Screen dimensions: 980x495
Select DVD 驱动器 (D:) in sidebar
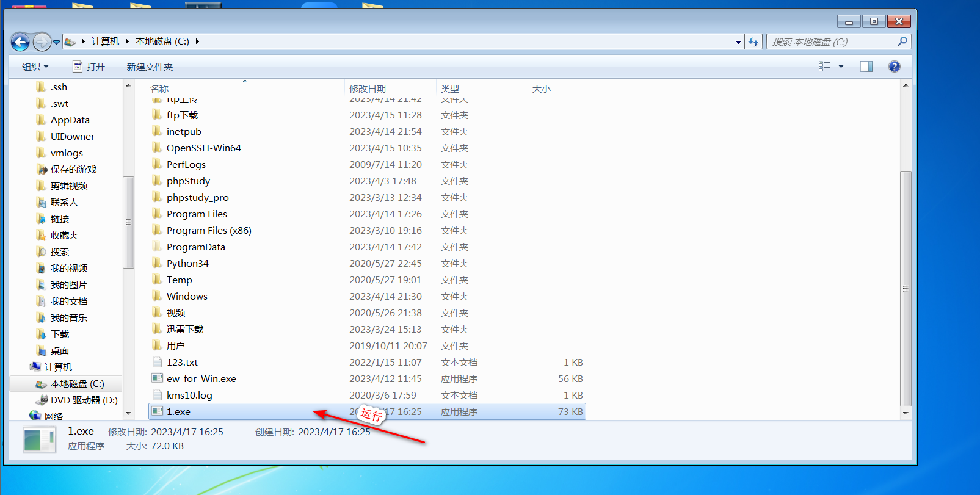pos(84,400)
